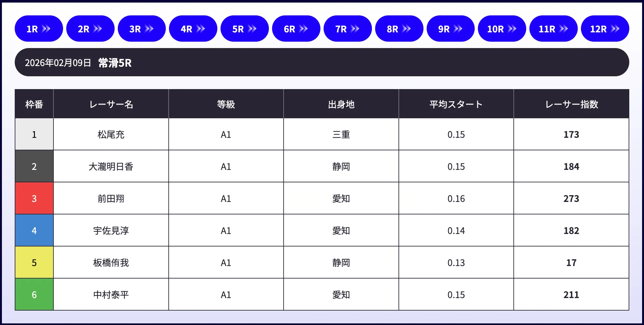Screen dimensions: 644x325
Task: Jump to the 10R race
Action: click(x=502, y=29)
